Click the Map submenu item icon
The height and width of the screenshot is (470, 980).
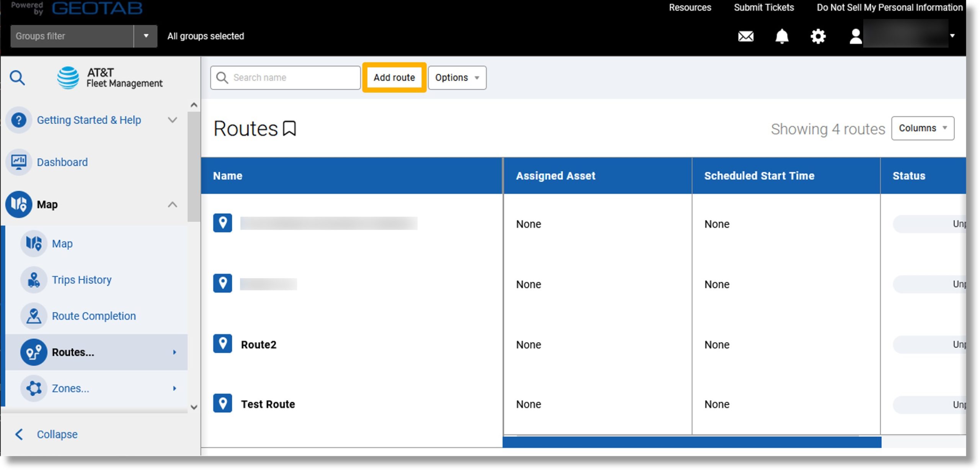tap(34, 243)
